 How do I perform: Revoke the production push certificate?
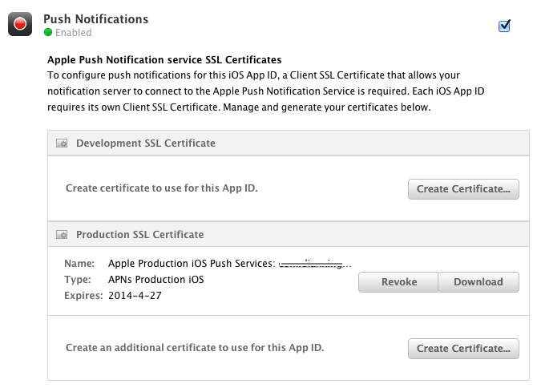398,282
